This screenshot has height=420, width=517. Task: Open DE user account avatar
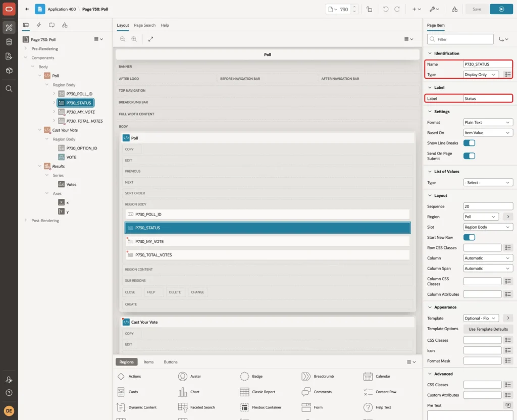click(x=9, y=411)
